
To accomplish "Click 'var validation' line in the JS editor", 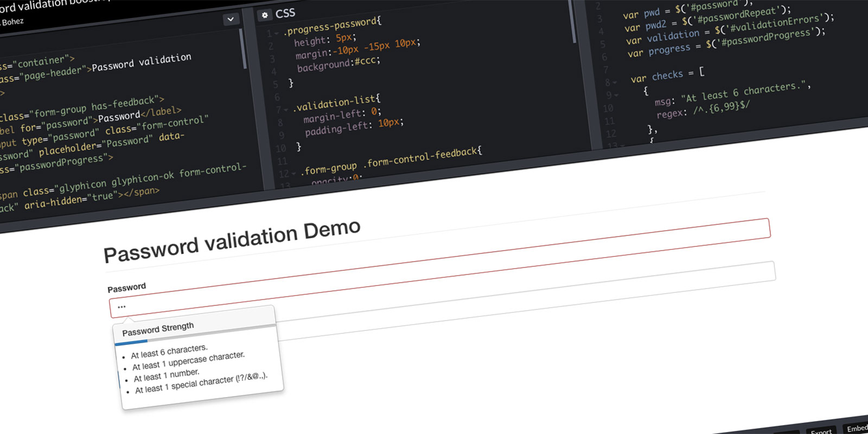I will (730, 29).
